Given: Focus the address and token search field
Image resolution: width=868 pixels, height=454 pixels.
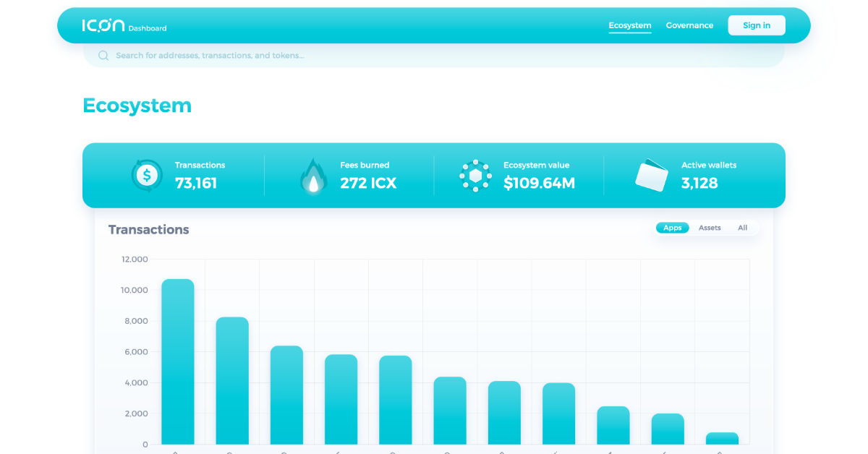Looking at the screenshot, I should (434, 56).
